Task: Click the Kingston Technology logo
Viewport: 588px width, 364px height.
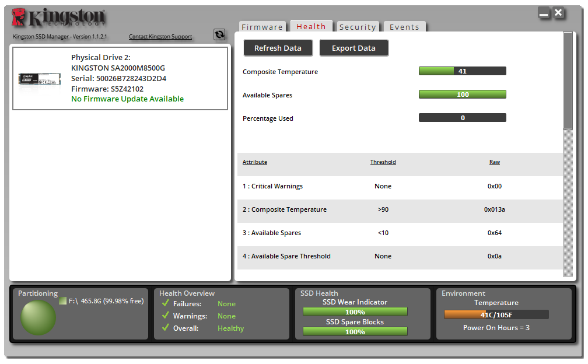Action: [58, 17]
